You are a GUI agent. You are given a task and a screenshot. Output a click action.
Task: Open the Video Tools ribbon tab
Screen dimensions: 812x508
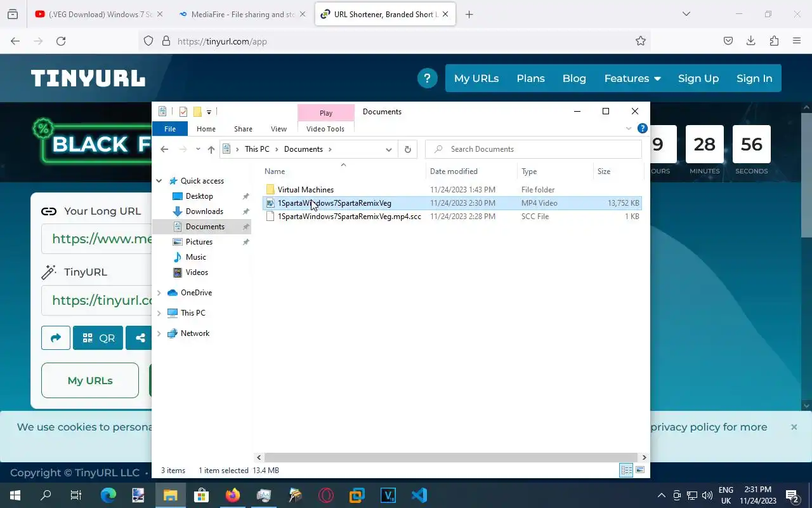pos(325,129)
